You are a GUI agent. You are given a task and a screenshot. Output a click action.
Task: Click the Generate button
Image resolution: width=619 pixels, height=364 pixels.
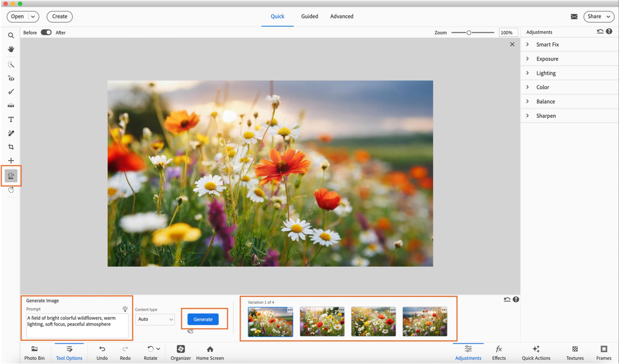(203, 319)
